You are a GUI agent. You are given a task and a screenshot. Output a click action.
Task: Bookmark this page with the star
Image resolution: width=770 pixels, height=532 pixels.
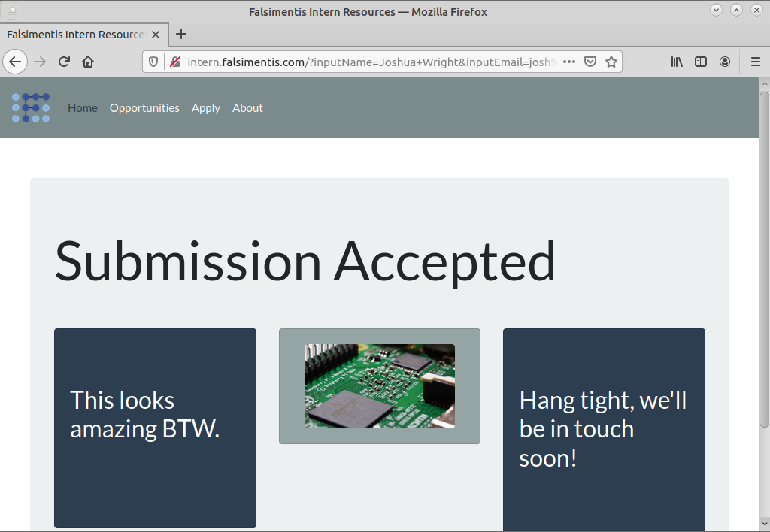coord(611,62)
